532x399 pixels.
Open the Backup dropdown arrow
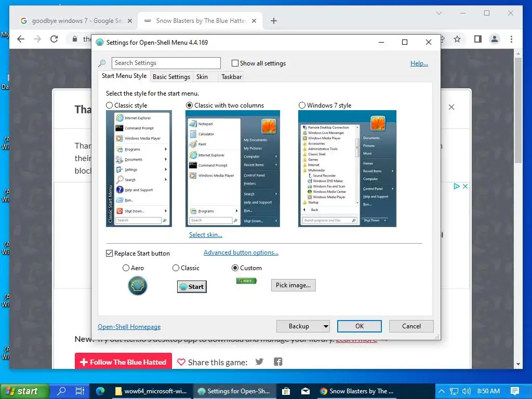click(x=326, y=326)
